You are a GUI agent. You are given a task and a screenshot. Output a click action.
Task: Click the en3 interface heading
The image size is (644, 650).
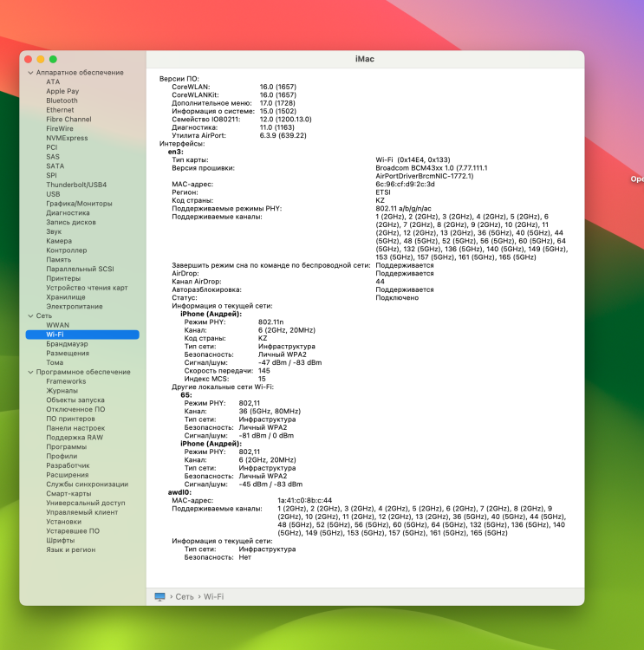point(175,152)
